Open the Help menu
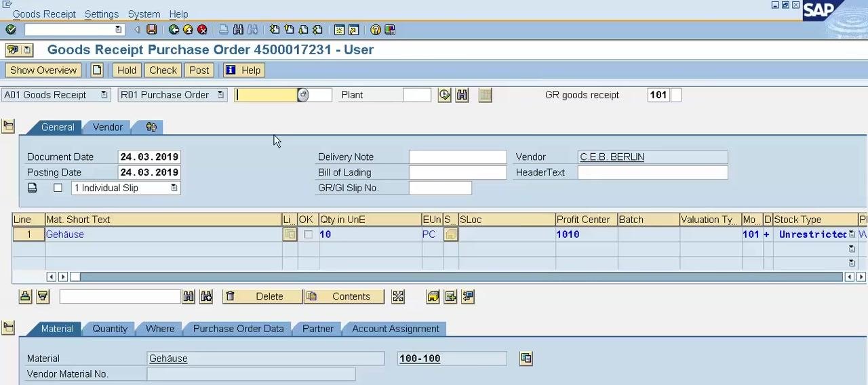 coord(178,14)
